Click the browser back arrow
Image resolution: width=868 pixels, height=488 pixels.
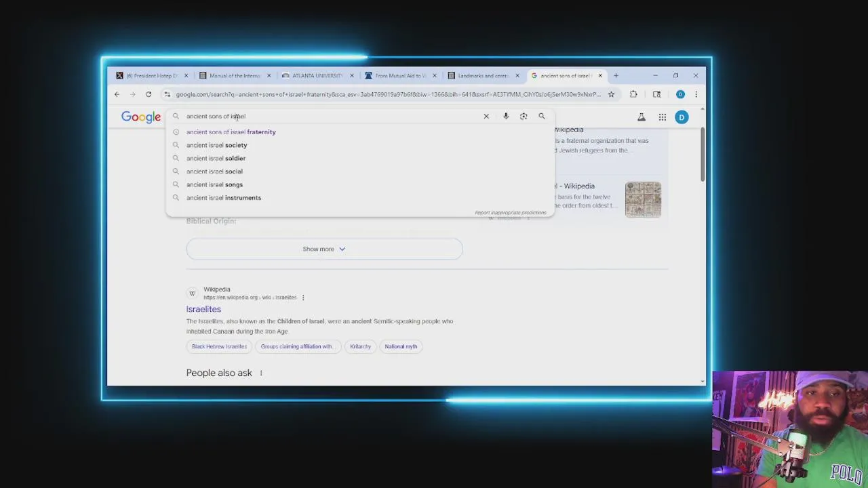pyautogui.click(x=117, y=94)
